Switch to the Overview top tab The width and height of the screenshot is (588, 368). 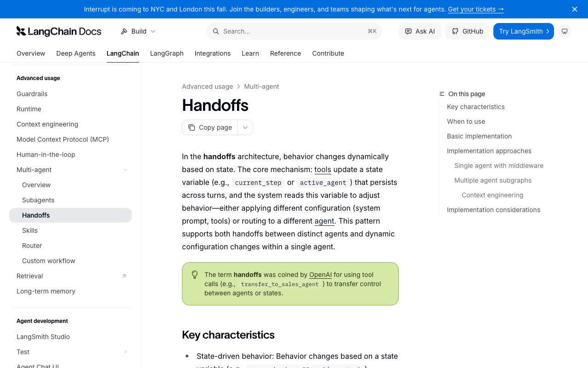click(31, 53)
